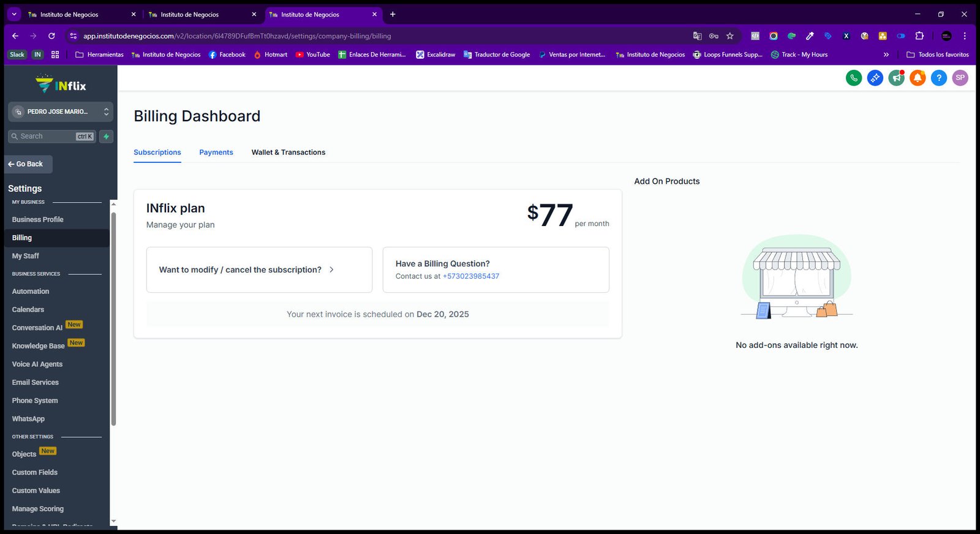The image size is (980, 534).
Task: Click the green lightning quick actions icon
Action: pyautogui.click(x=107, y=137)
